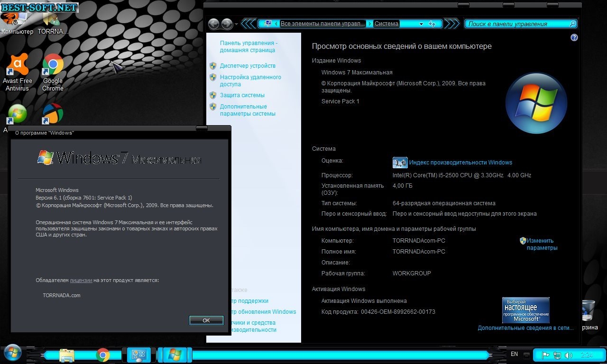Viewport: 607px width, 364px height.
Task: Click the 'настоящее Microsoft' genuine software badge
Action: click(x=526, y=310)
